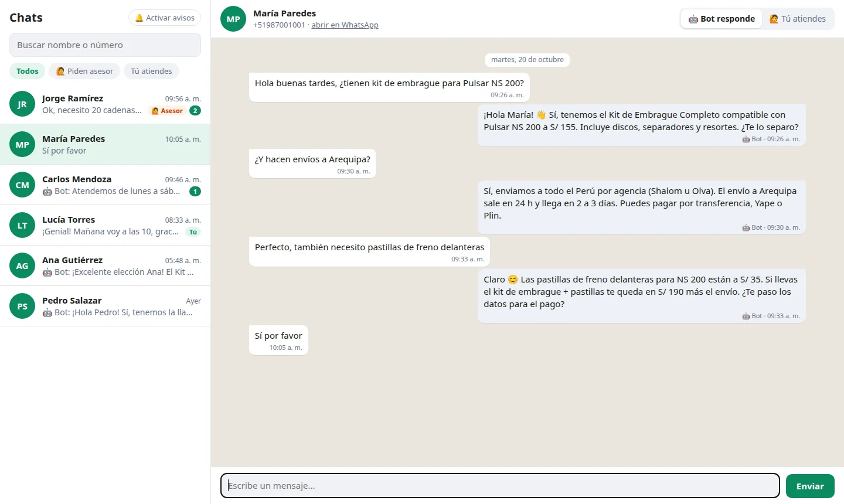Open the abrir en WhatsApp link
This screenshot has width=844, height=504.
(x=345, y=25)
